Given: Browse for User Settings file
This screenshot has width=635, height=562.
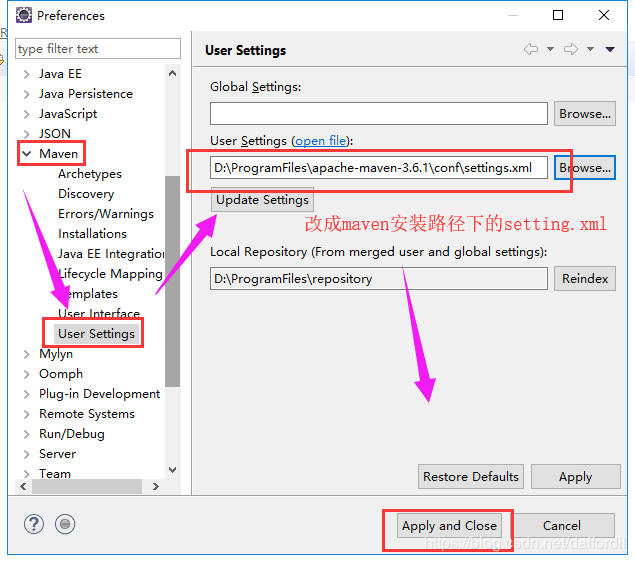Looking at the screenshot, I should coord(585,168).
